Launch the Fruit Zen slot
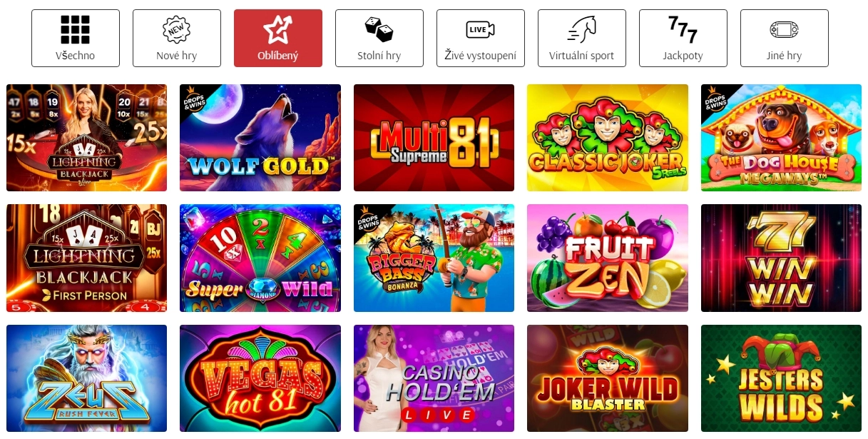The image size is (868, 439). (x=608, y=258)
